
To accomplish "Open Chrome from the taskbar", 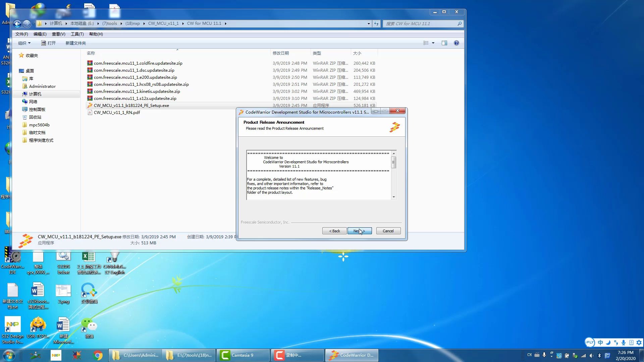I will click(98, 355).
